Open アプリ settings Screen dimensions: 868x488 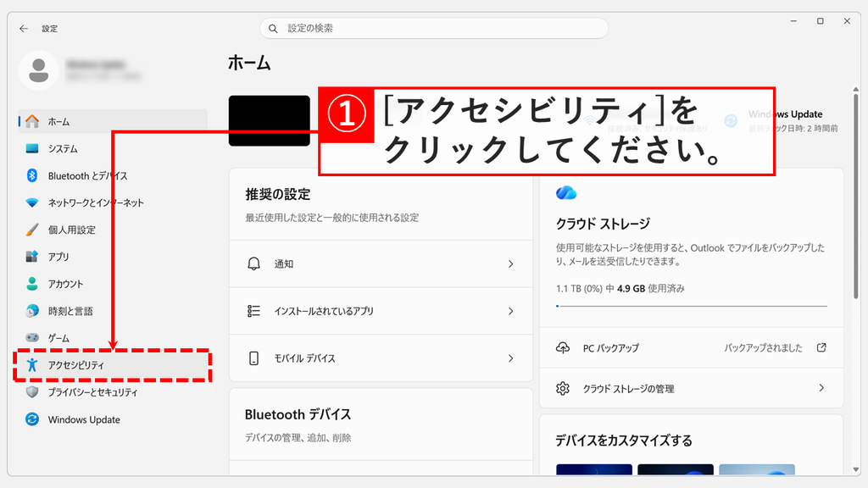[113, 257]
